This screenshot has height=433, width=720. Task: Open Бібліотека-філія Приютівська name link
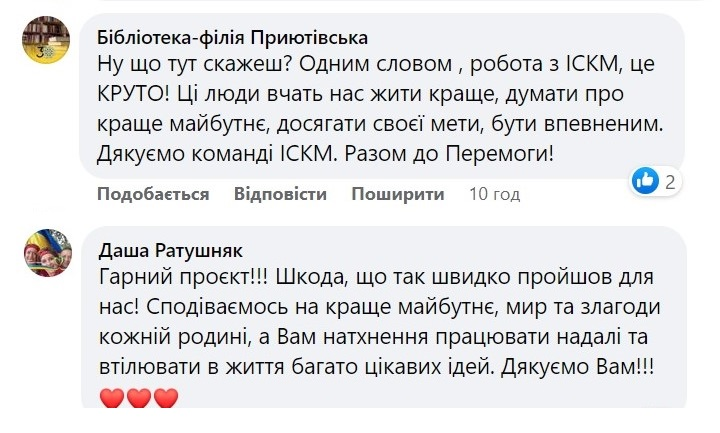pyautogui.click(x=232, y=38)
